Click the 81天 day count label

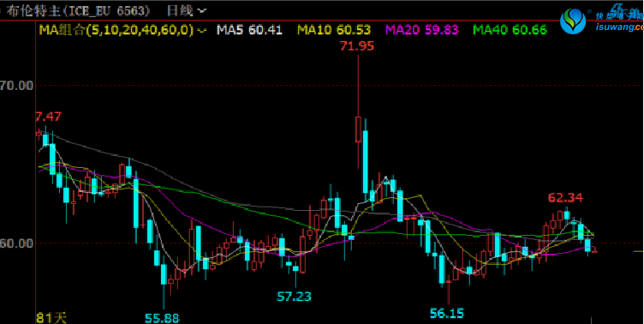51,317
